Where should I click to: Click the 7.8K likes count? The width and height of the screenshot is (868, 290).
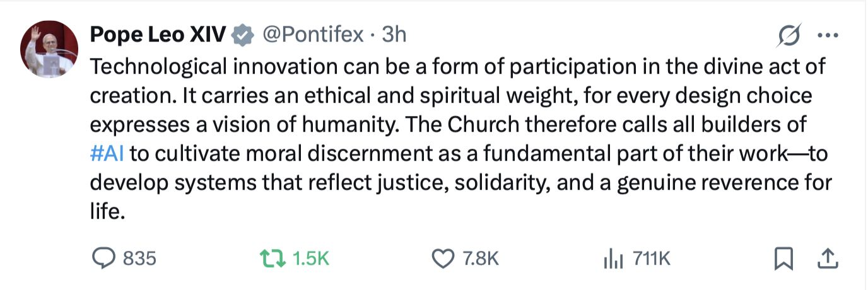481,258
